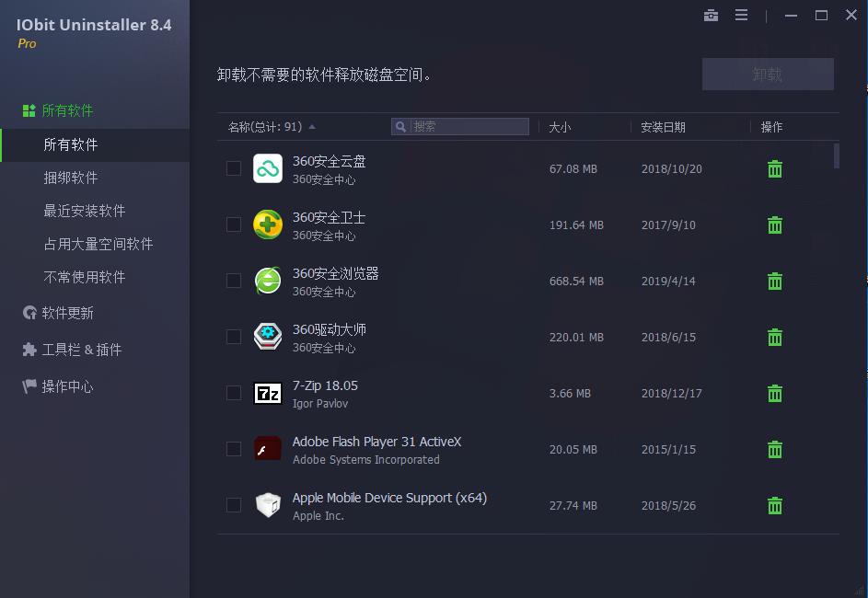The image size is (868, 598).
Task: Check the box for Adobe Flash Player 31 ActiveX
Action: [234, 449]
